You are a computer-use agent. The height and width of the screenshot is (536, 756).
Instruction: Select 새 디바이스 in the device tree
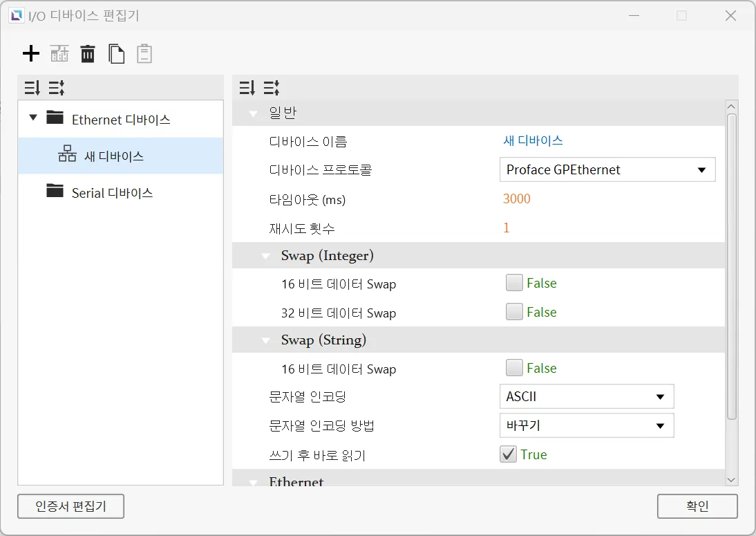click(114, 156)
